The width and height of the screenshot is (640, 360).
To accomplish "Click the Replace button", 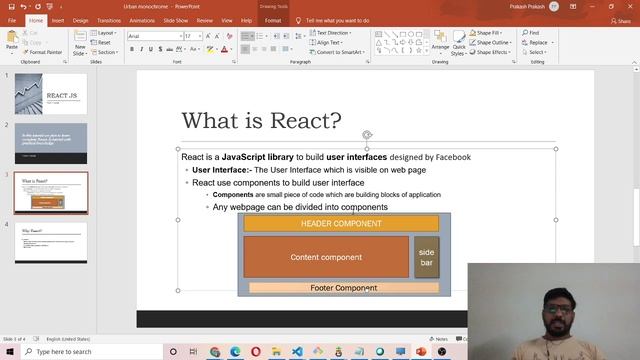I will point(538,42).
